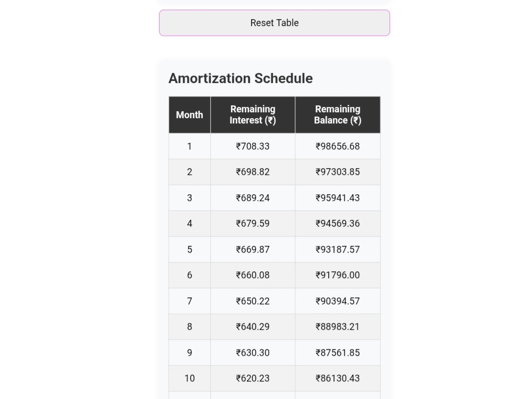Click month 9 interest ₹630.30

pos(253,353)
